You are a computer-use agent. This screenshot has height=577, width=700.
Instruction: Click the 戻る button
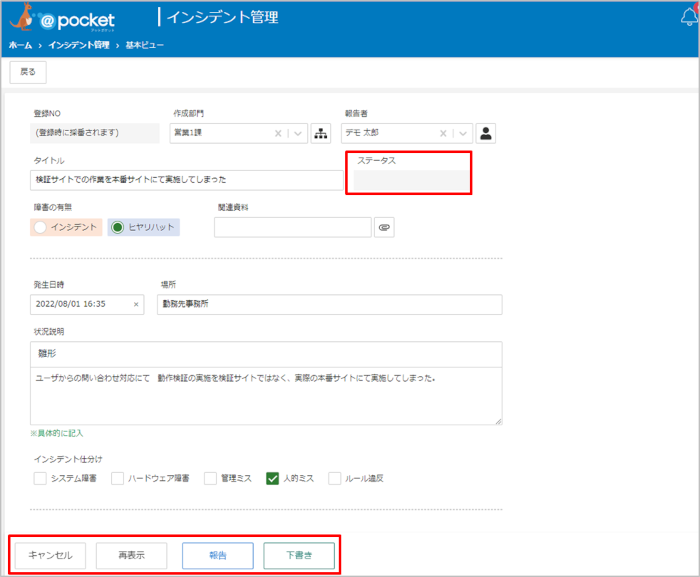tap(28, 72)
